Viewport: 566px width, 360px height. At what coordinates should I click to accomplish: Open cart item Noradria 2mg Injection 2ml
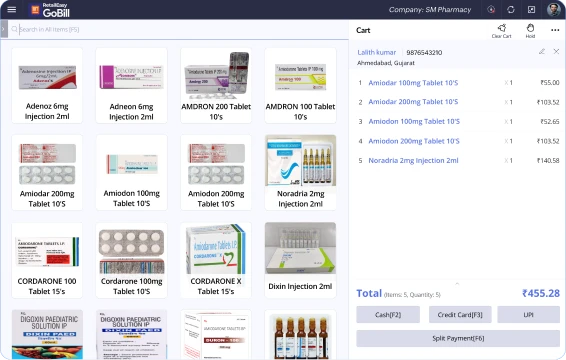coord(413,160)
